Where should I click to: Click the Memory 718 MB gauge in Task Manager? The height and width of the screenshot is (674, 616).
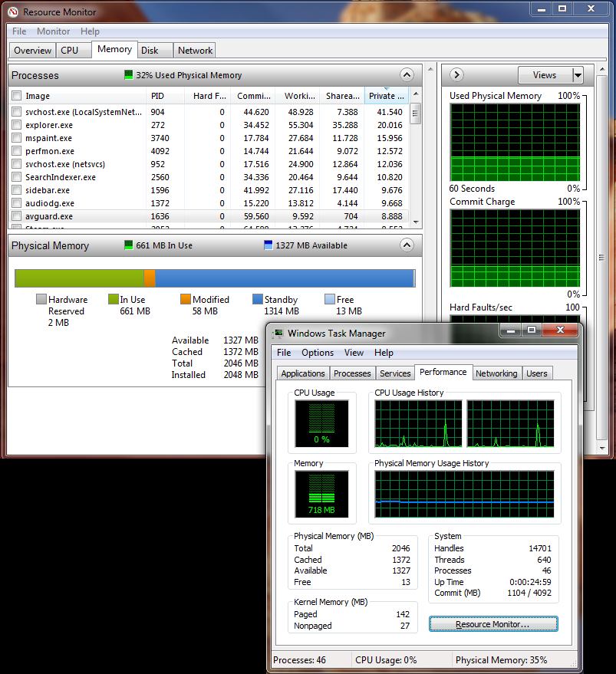(321, 494)
